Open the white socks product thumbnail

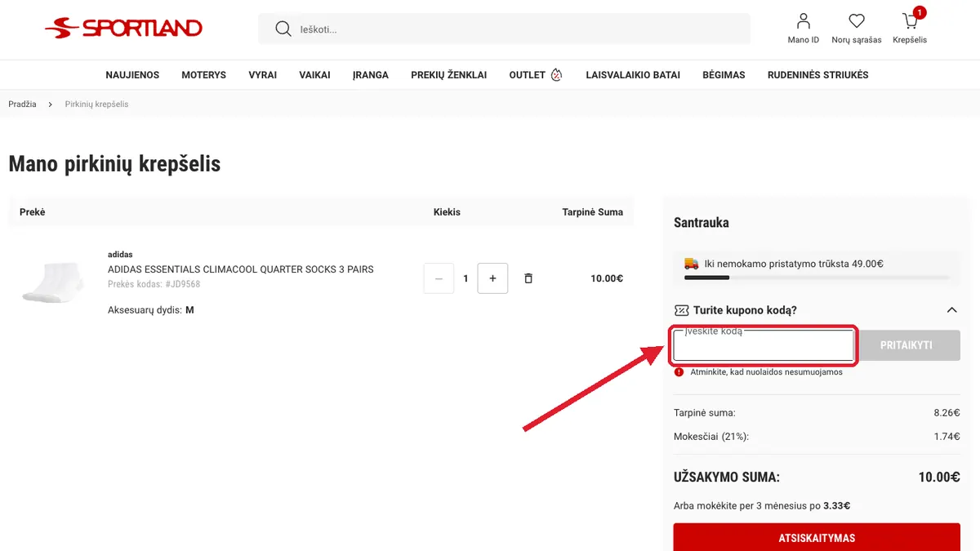click(51, 283)
